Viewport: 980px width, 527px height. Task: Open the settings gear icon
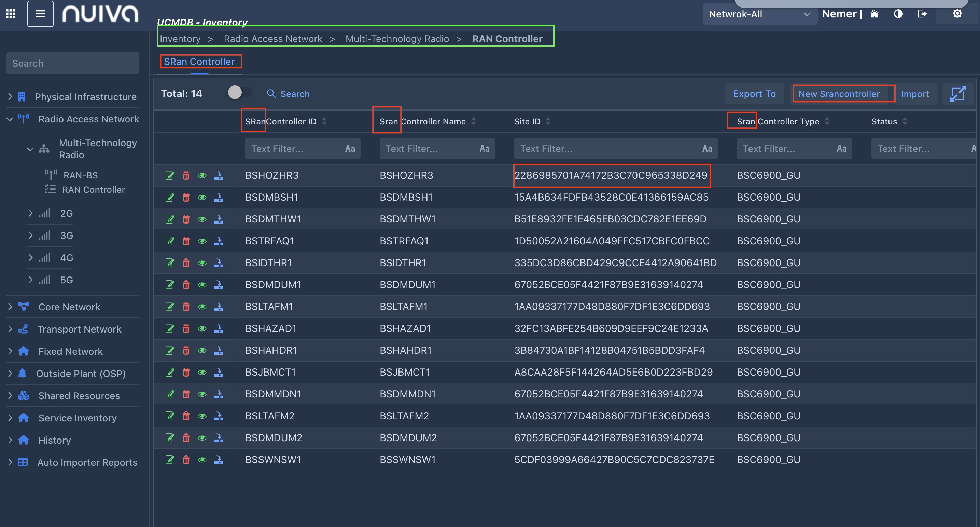pos(957,14)
